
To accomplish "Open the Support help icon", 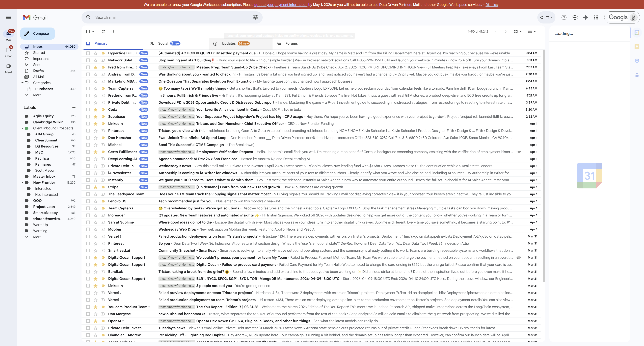I will 564,17.
